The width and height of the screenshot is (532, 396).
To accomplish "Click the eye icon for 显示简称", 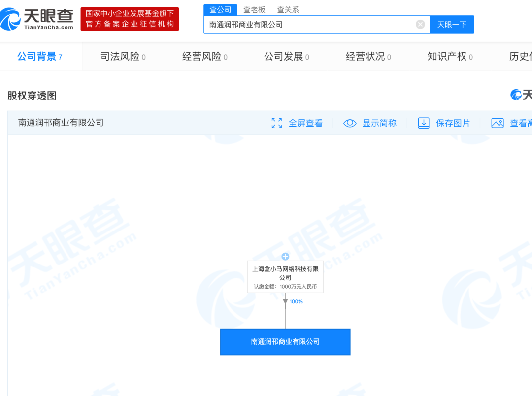I will point(350,123).
